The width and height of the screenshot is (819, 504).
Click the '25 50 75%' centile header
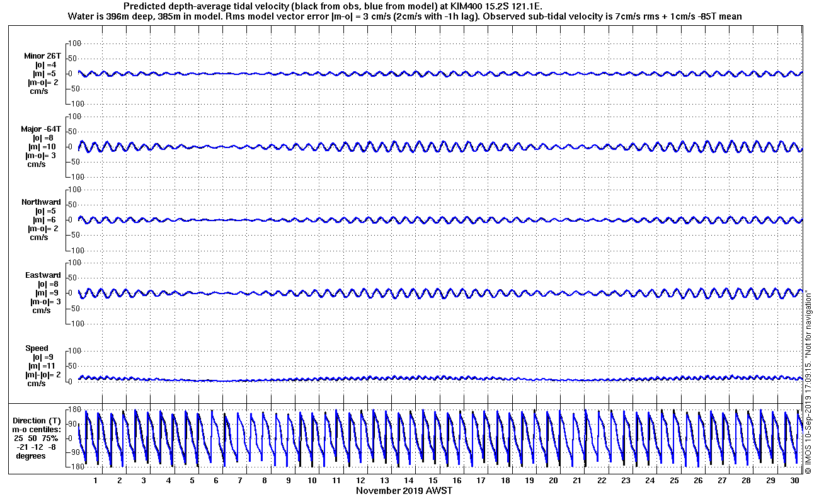37,438
